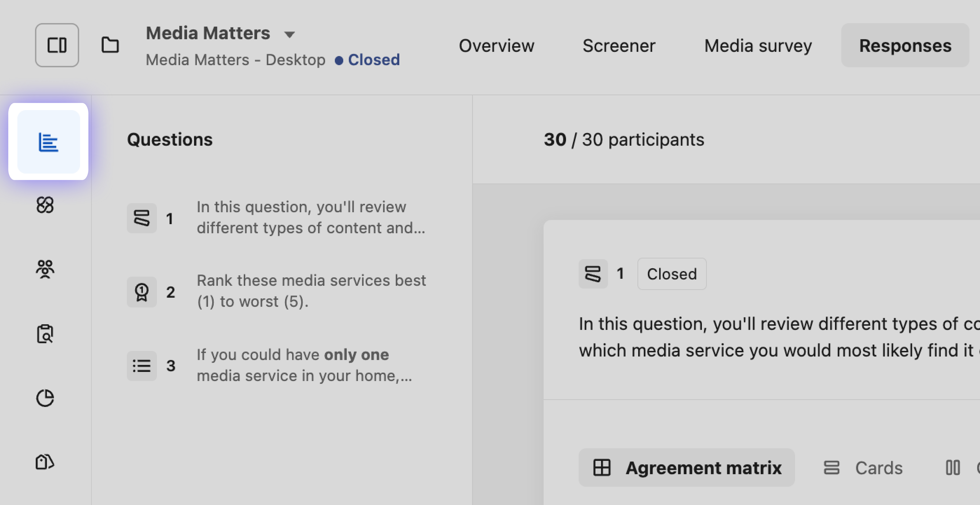980x505 pixels.
Task: Switch to the Overview tab
Action: coord(496,46)
